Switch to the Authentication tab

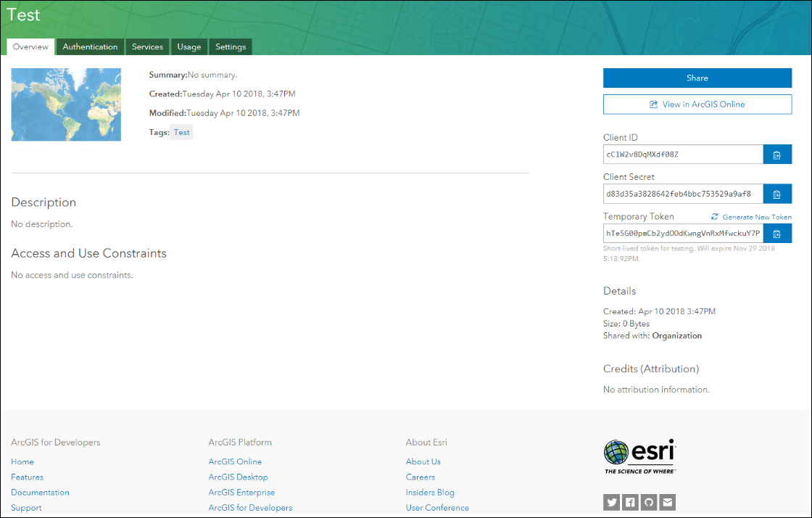90,47
